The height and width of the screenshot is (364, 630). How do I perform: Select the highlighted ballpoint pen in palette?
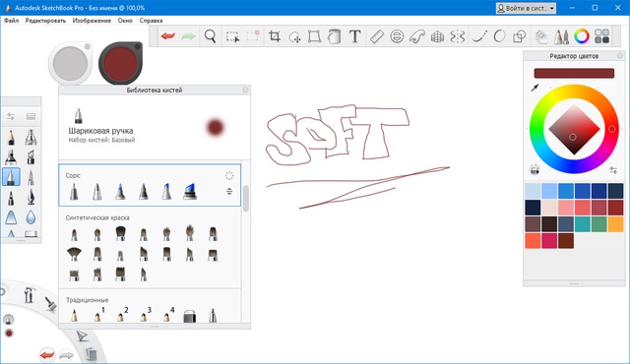(x=11, y=177)
